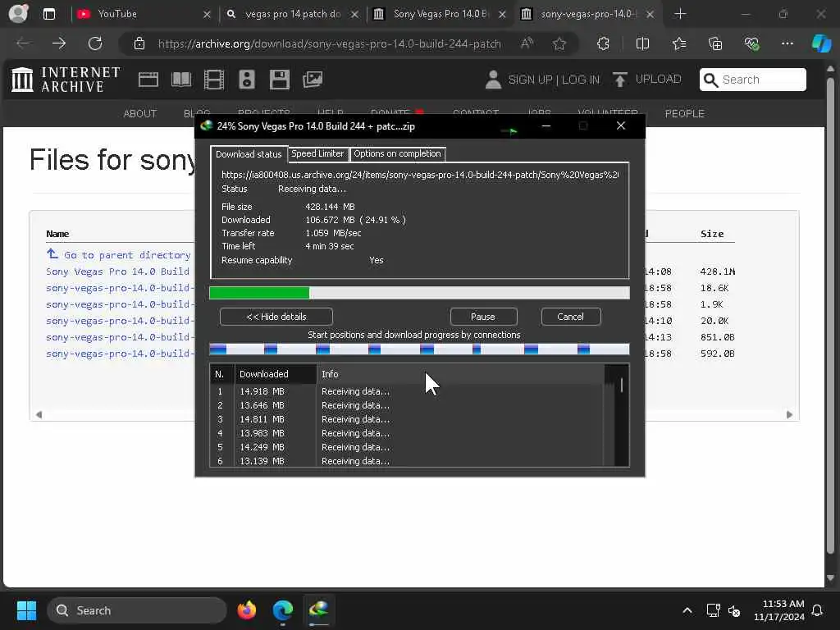Click the Upload arrow icon
Image resolution: width=840 pixels, height=630 pixels.
pos(620,80)
